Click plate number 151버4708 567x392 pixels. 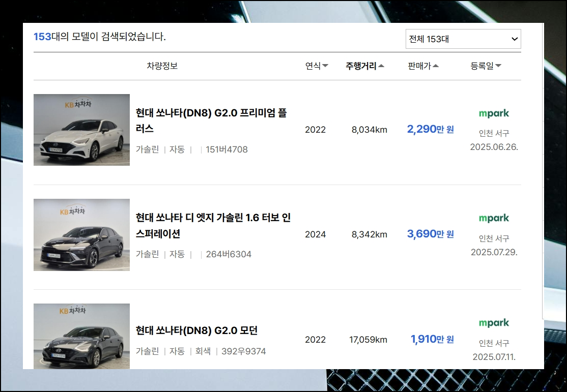(226, 149)
